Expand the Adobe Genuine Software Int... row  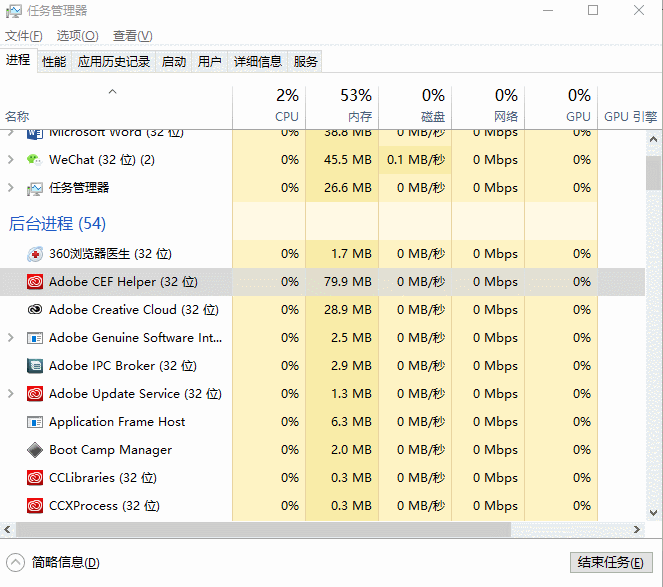[11, 337]
